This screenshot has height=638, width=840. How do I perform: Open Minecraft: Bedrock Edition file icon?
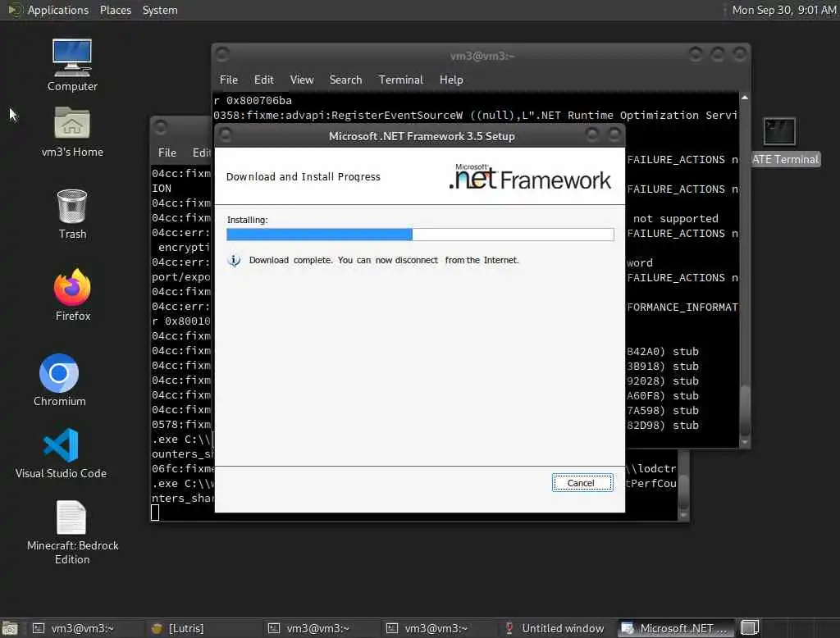(x=72, y=532)
